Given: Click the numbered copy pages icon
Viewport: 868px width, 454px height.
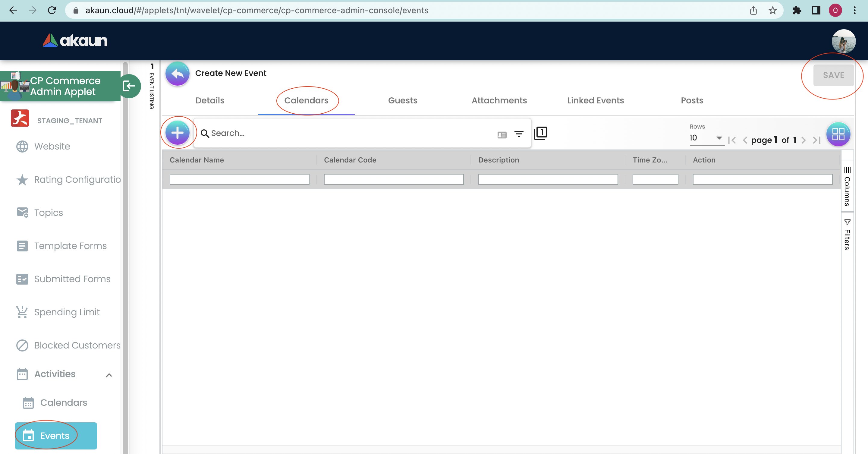Looking at the screenshot, I should (x=540, y=133).
